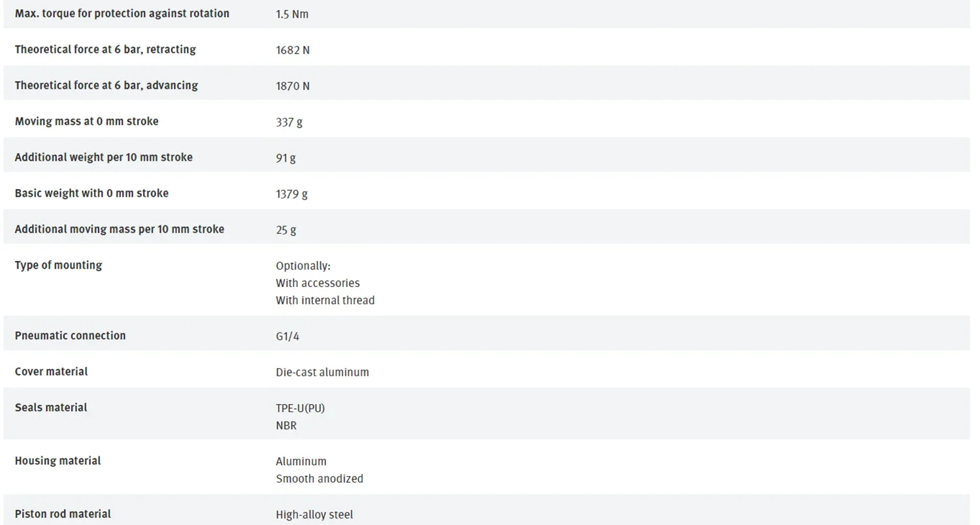
Task: Click the "High-alloy steel" piston rod value
Action: coord(314,515)
